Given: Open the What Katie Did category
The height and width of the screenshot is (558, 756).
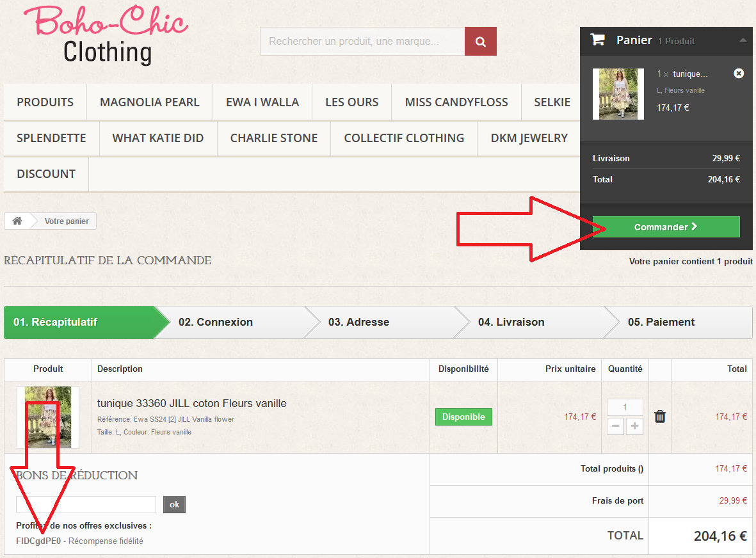Looking at the screenshot, I should pos(158,138).
